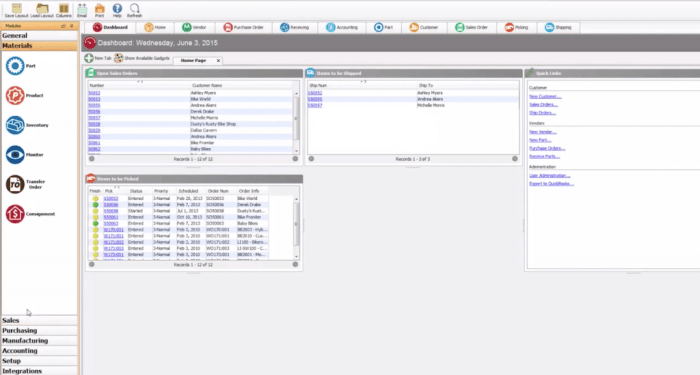Click Show Available Gadgets icon

pyautogui.click(x=118, y=58)
